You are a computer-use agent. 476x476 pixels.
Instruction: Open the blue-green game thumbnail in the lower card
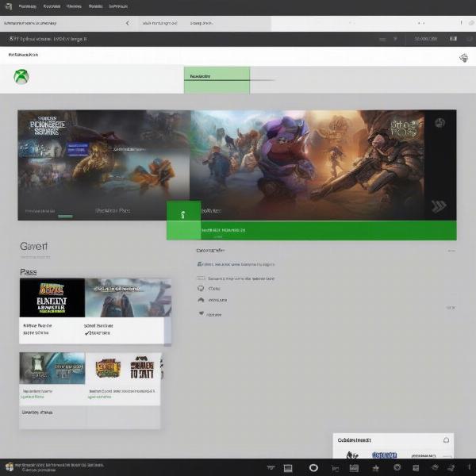click(52, 368)
